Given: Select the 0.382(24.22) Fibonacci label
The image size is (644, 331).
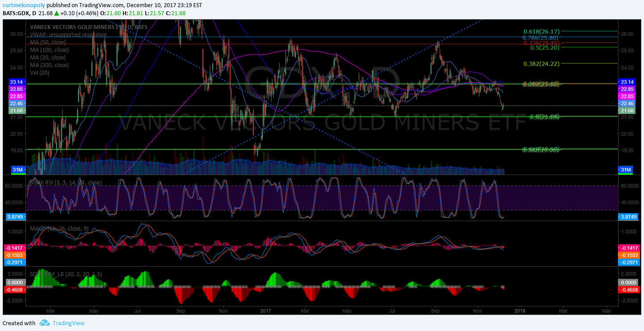Looking at the screenshot, I should point(541,64).
